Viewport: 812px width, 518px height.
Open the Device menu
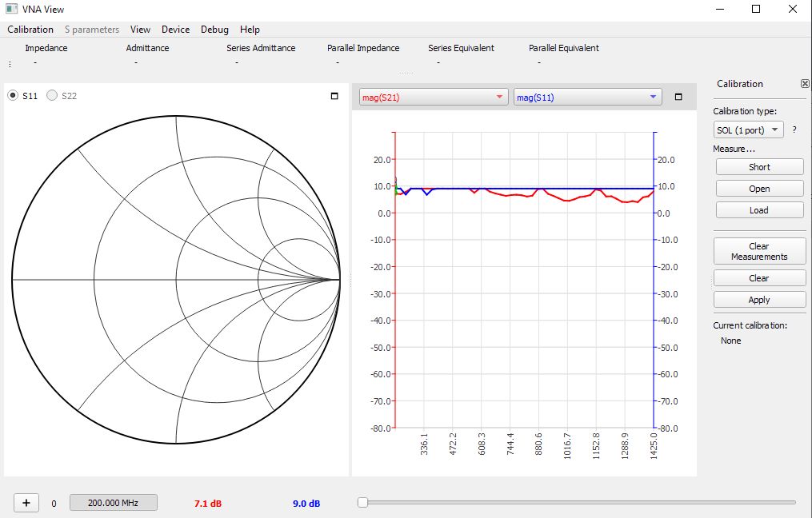[175, 30]
